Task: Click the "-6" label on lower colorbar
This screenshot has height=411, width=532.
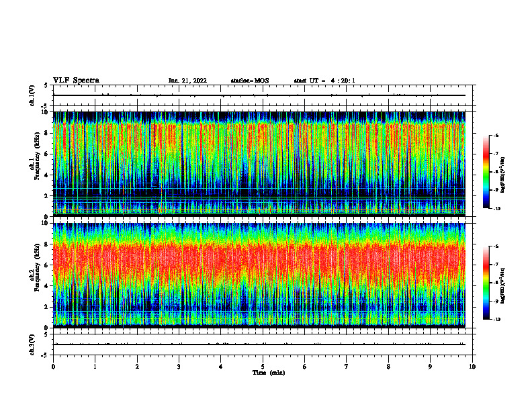Action: point(496,246)
